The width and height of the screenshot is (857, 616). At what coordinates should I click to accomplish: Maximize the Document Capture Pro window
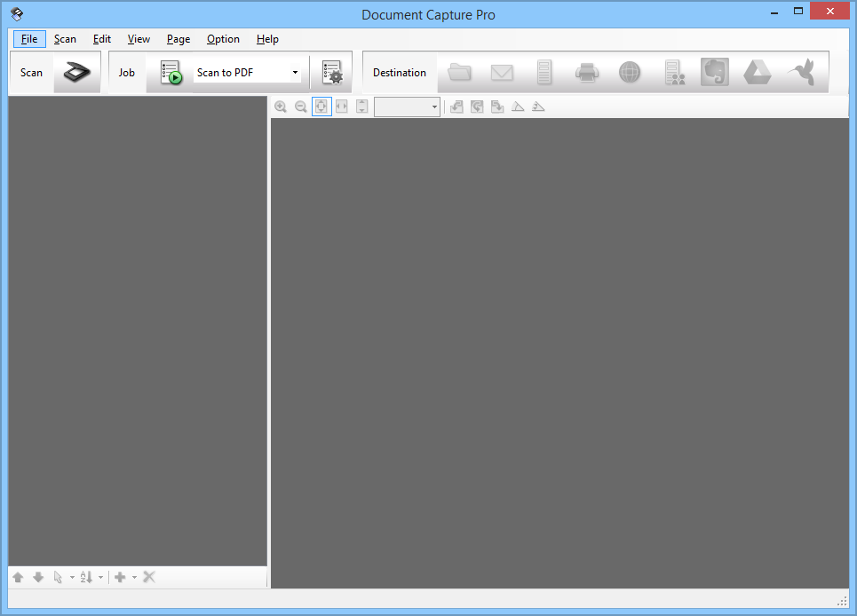tap(798, 12)
